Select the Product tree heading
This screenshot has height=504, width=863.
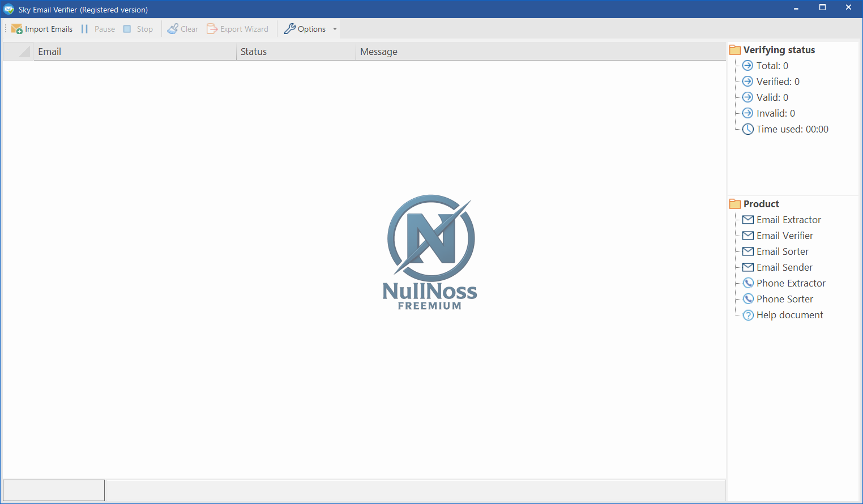coord(761,204)
